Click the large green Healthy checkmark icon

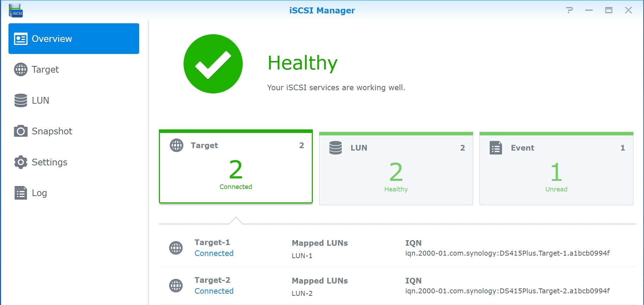click(x=213, y=64)
